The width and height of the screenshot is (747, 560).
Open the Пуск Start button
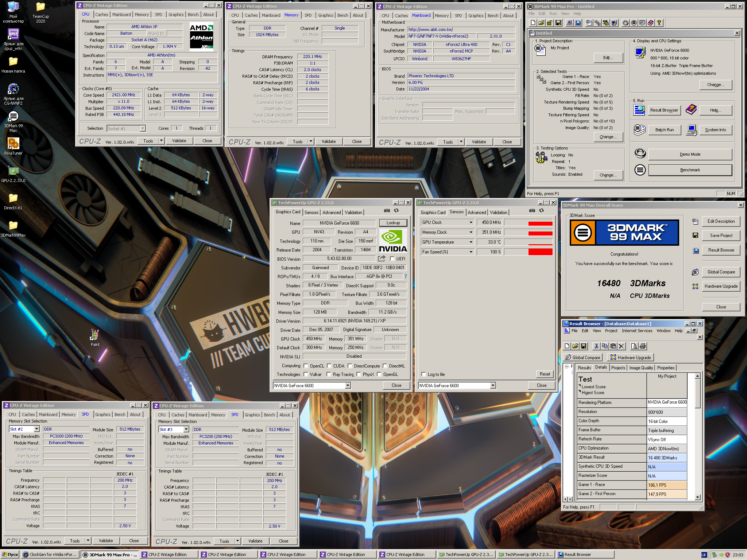pyautogui.click(x=10, y=555)
